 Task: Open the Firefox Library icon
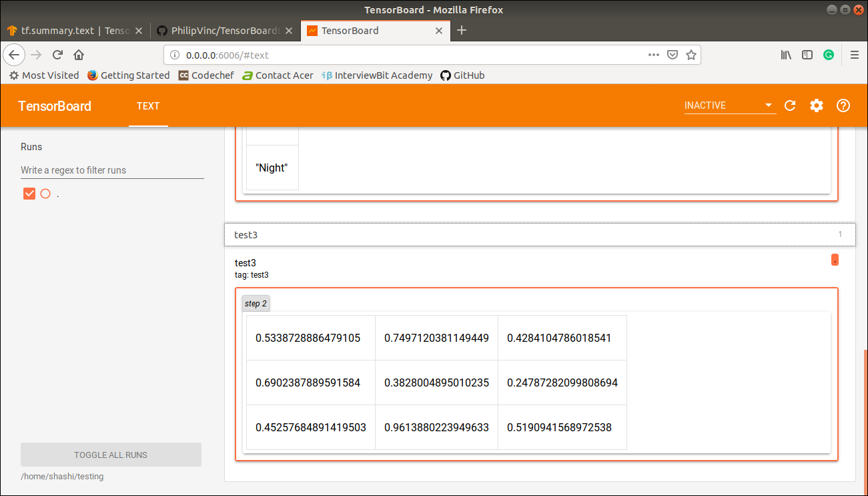[786, 55]
